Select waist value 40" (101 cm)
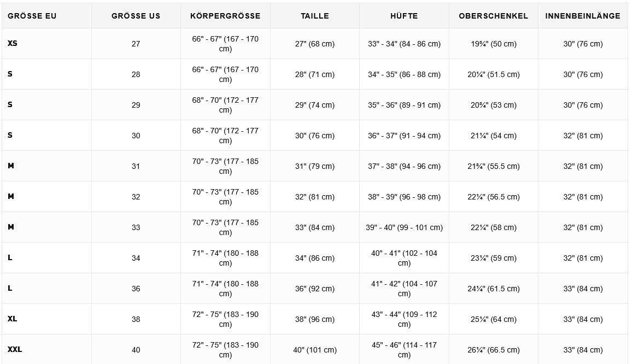 [x=314, y=350]
